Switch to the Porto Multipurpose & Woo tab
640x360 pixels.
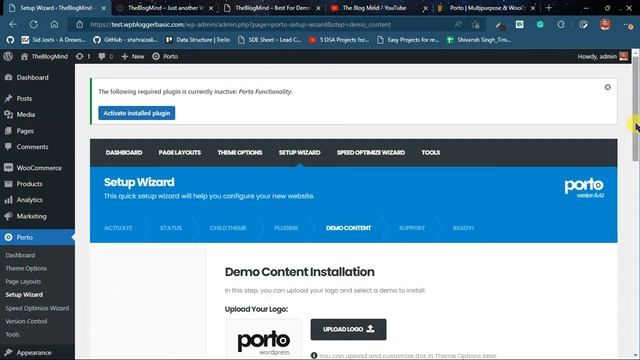(x=487, y=8)
